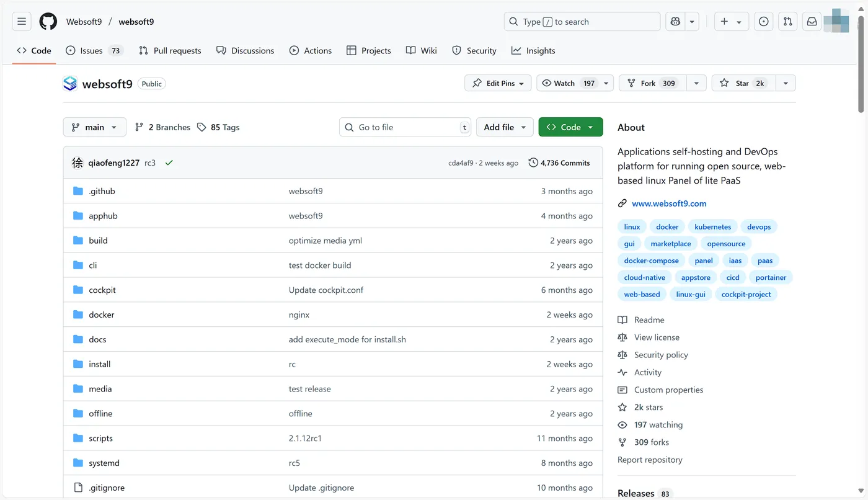Open the notifications inbox icon

[812, 20]
